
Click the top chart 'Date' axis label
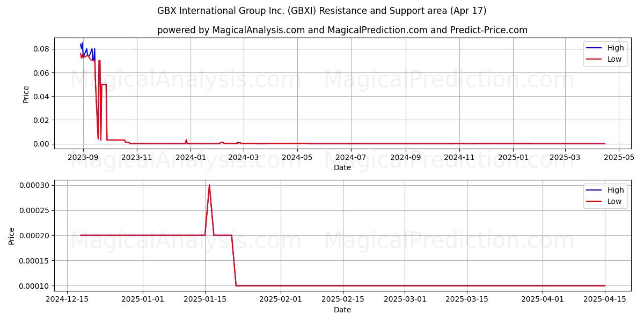342,167
